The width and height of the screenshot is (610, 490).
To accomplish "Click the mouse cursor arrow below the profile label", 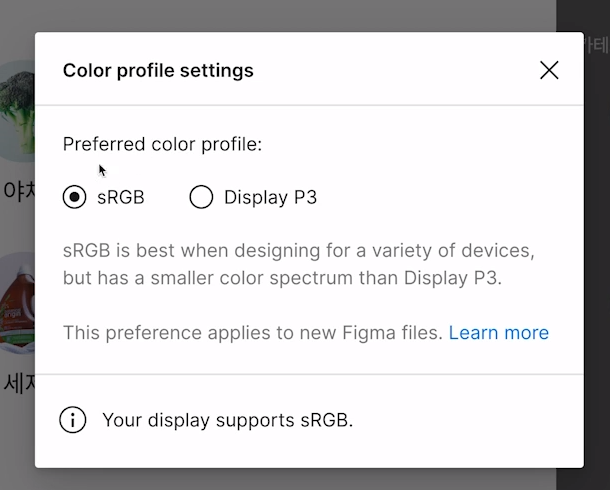I will click(x=102, y=169).
